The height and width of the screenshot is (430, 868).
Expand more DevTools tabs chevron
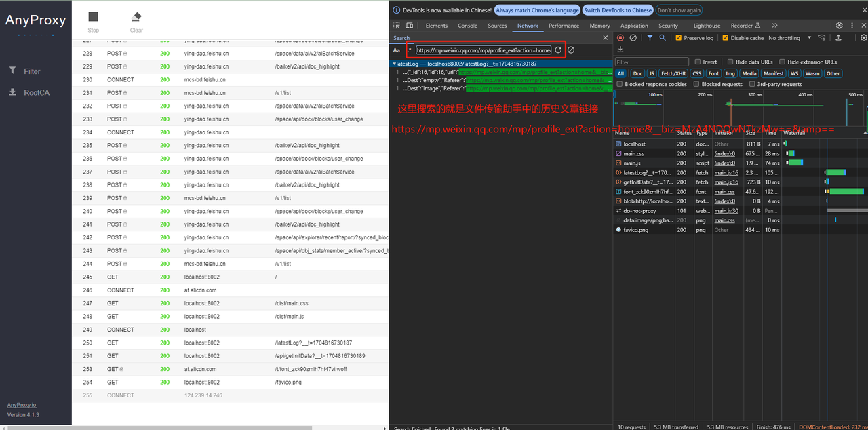click(774, 26)
